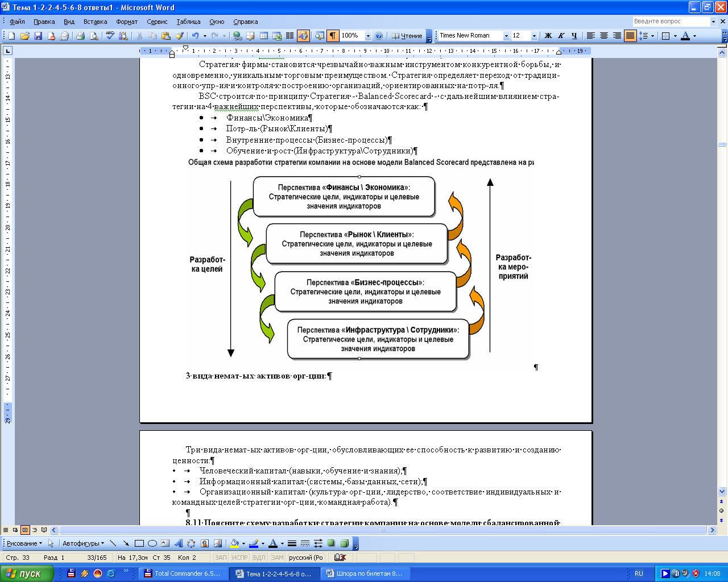Align text to the left
The width and height of the screenshot is (728, 582).
tap(591, 36)
